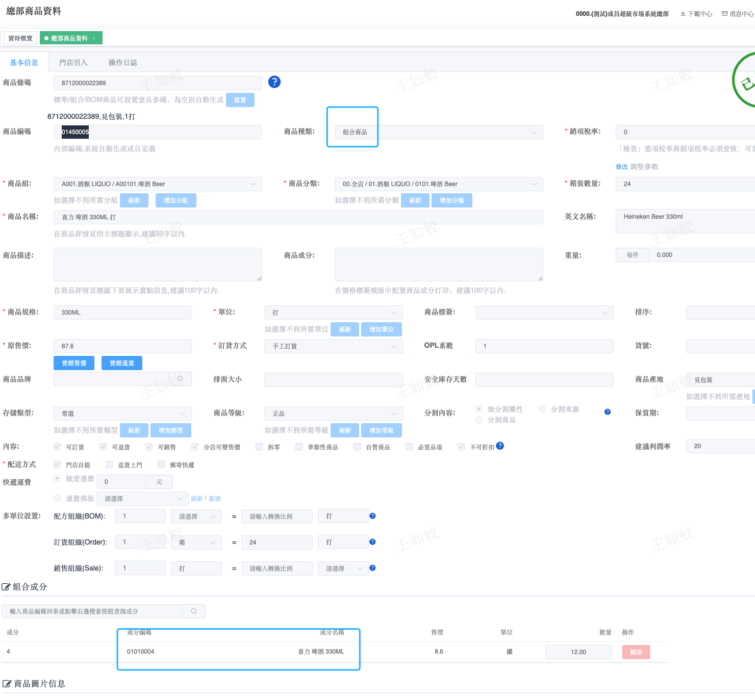This screenshot has height=700, width=755.
Task: Open the 商品種類 dropdown
Action: [439, 132]
